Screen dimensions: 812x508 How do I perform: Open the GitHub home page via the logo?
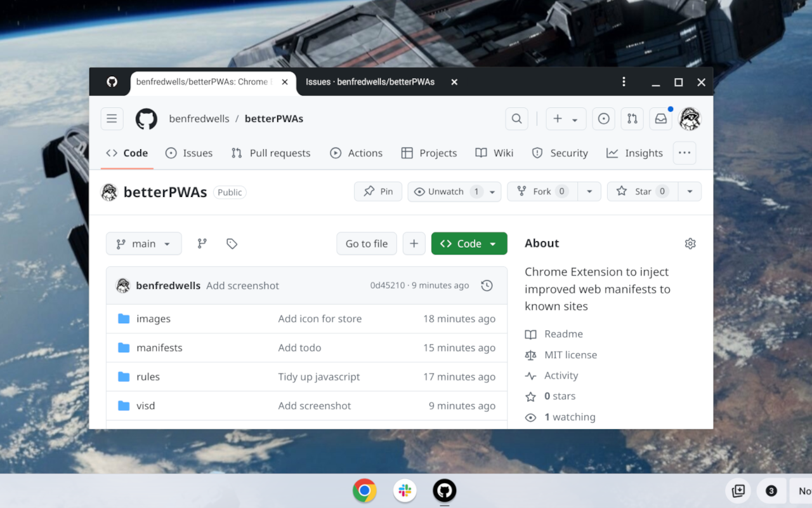[x=146, y=119]
